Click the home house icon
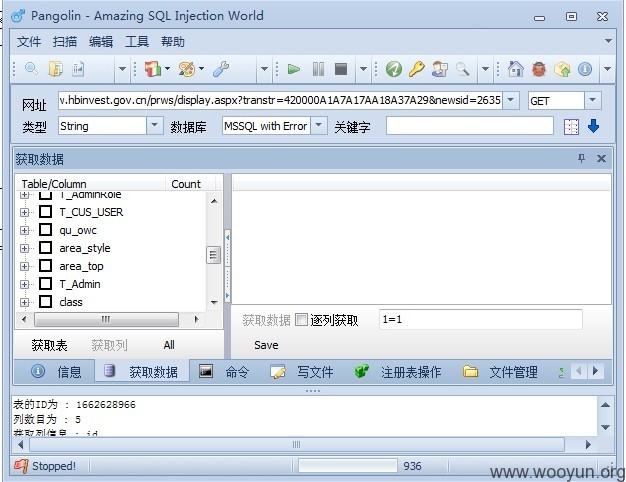Image resolution: width=626 pixels, height=482 pixels. click(x=516, y=69)
